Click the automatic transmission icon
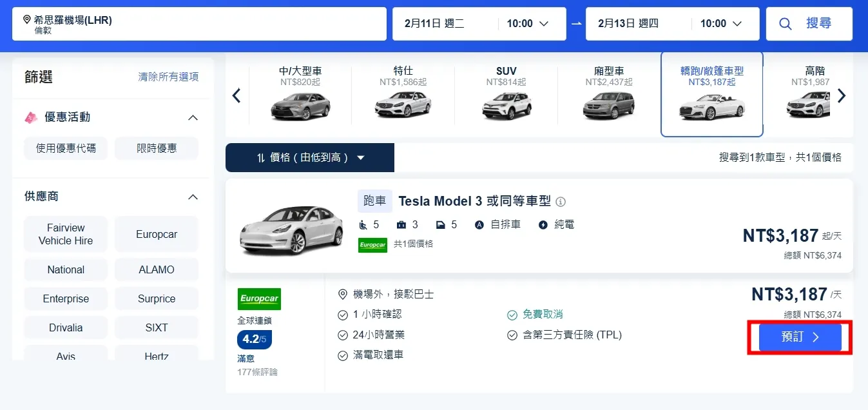 [479, 225]
